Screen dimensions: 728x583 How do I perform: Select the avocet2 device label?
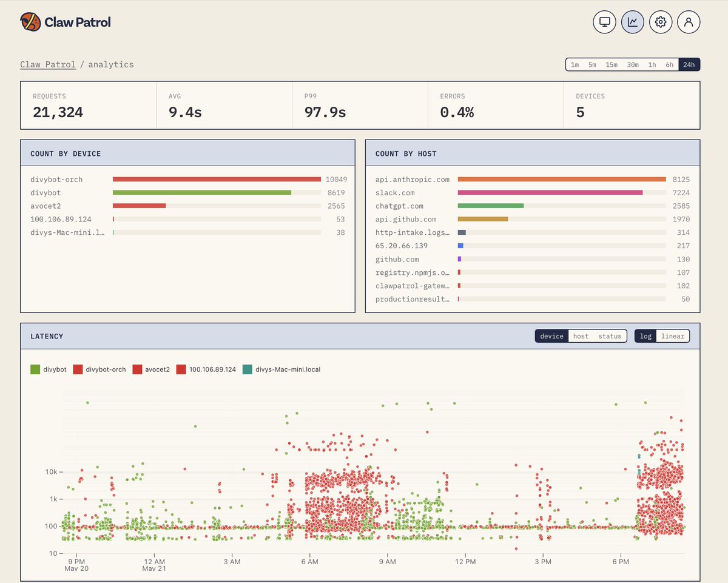point(45,206)
